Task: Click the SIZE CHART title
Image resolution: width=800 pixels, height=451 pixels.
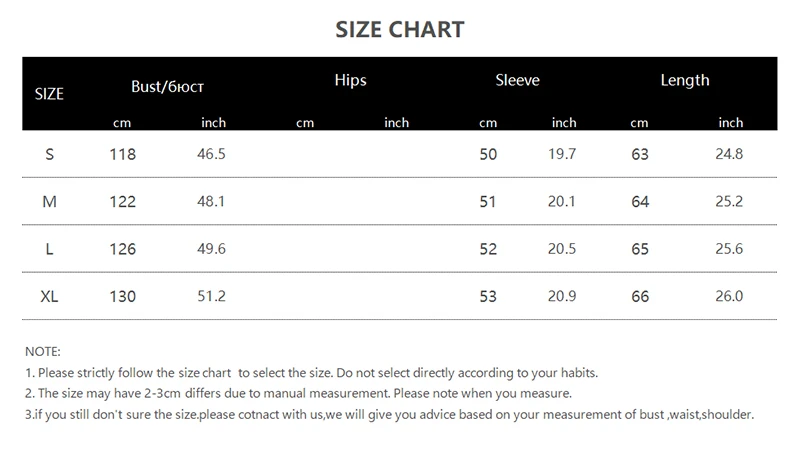Action: click(400, 29)
